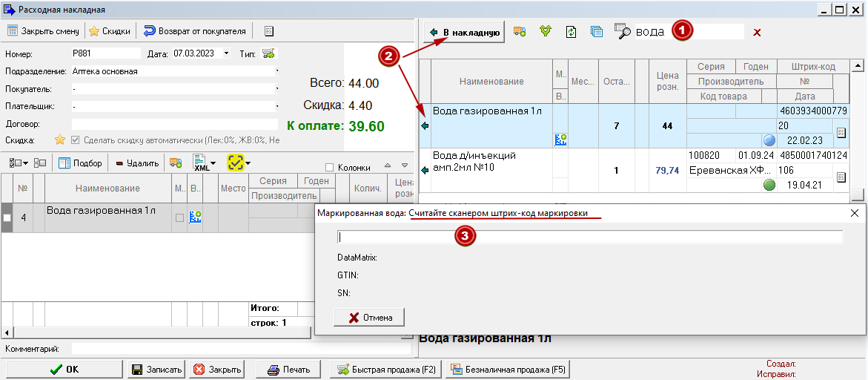This screenshot has width=868, height=380.
Task: Click the yellow star icon beside Скидка label
Action: click(x=60, y=140)
